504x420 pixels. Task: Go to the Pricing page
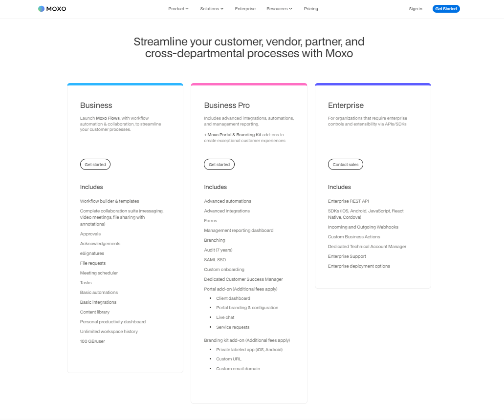(x=310, y=8)
